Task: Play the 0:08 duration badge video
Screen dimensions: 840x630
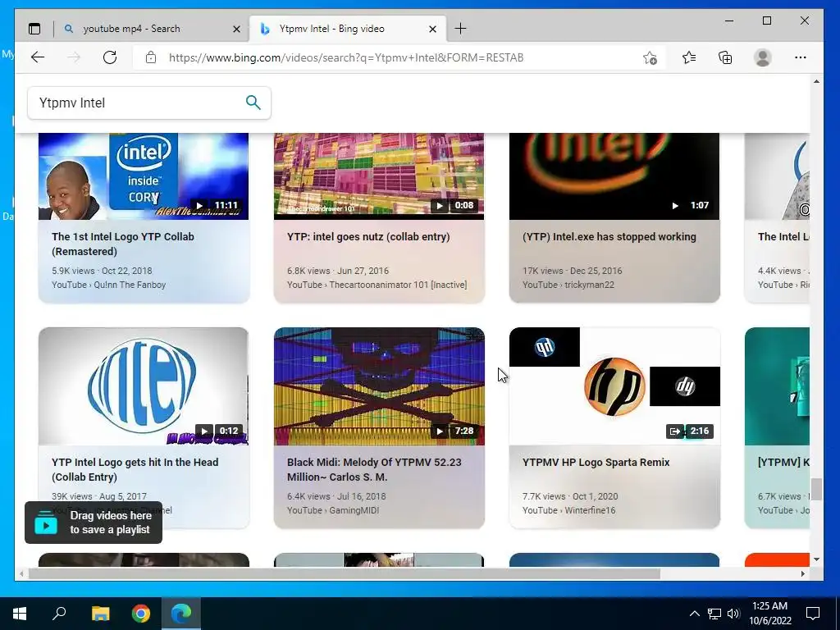Action: click(x=454, y=205)
